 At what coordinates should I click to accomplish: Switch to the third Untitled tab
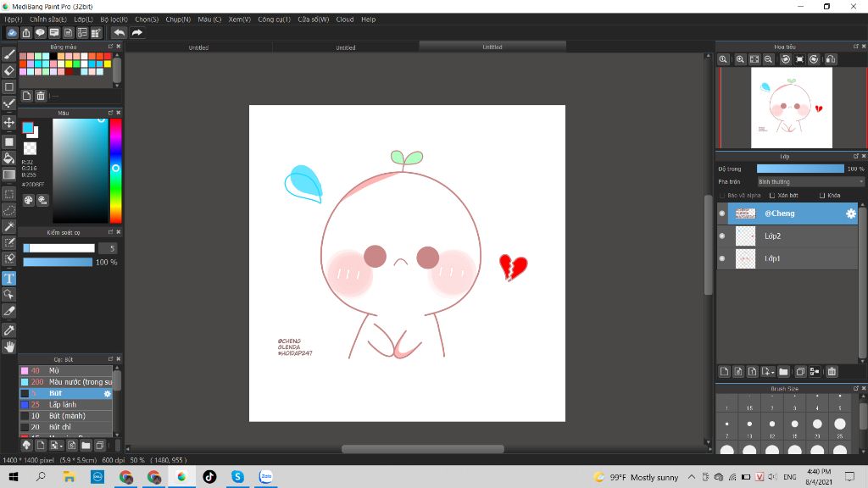(x=492, y=47)
